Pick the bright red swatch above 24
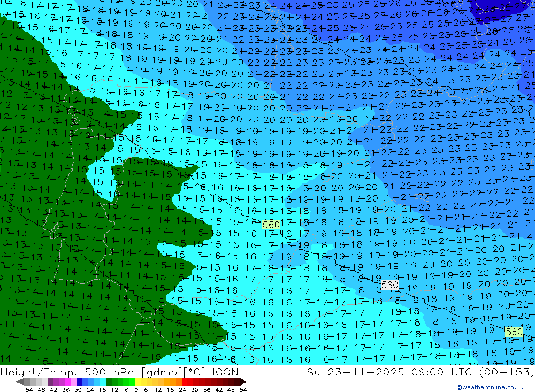Viewport: 535px width, 392px height. [185, 381]
